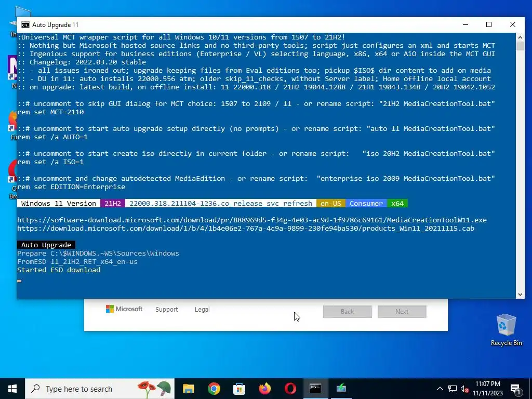The width and height of the screenshot is (532, 399).
Task: Click the Next button in setup window
Action: pyautogui.click(x=402, y=312)
